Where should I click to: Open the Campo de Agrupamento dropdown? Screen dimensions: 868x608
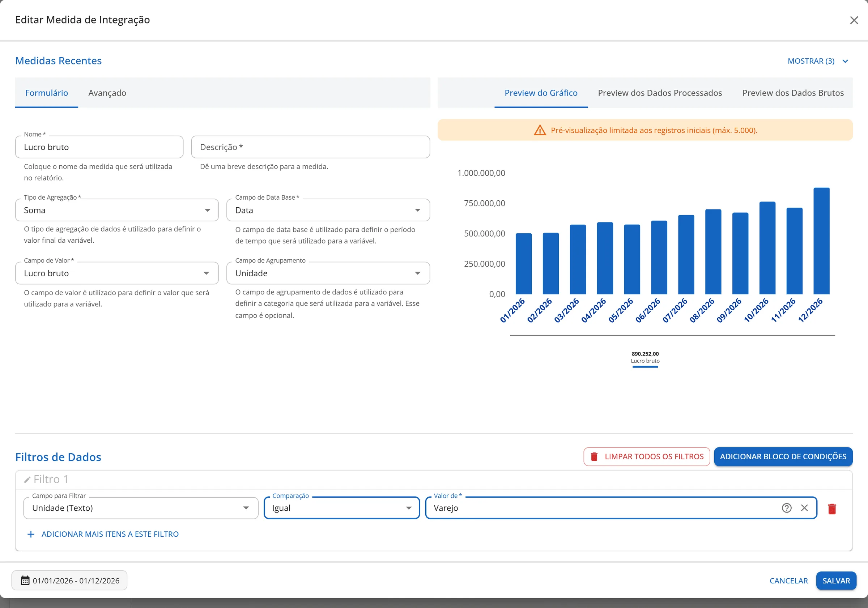(x=328, y=273)
